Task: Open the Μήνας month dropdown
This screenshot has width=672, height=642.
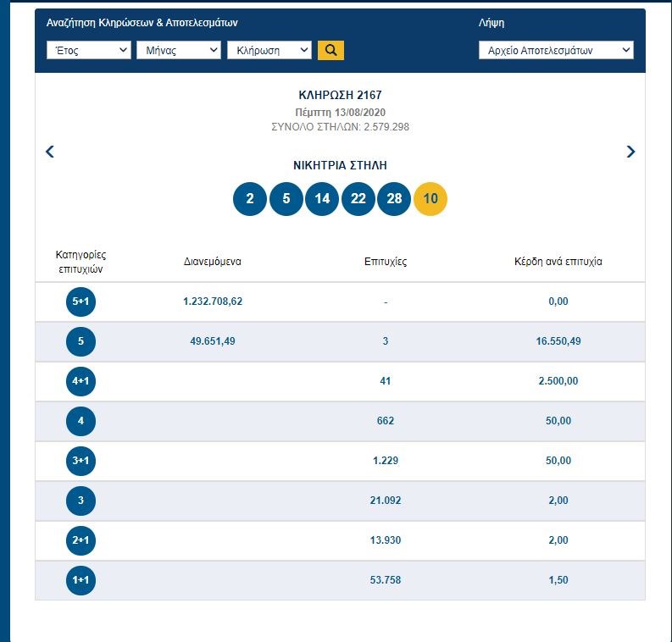Action: pyautogui.click(x=179, y=51)
